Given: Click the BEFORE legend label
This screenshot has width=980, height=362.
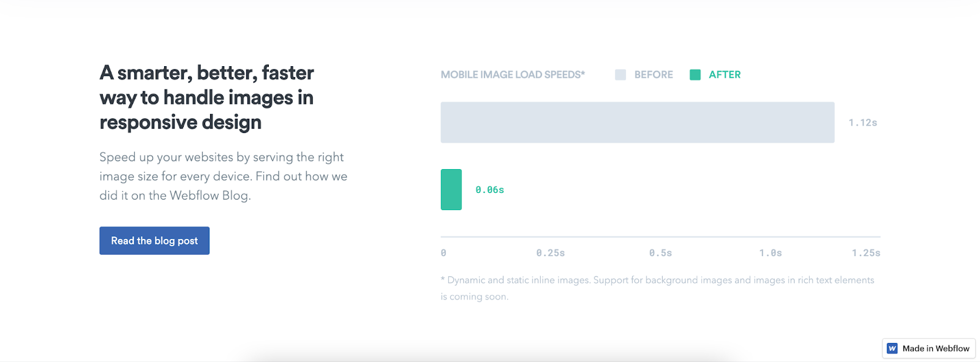Looking at the screenshot, I should (x=654, y=75).
